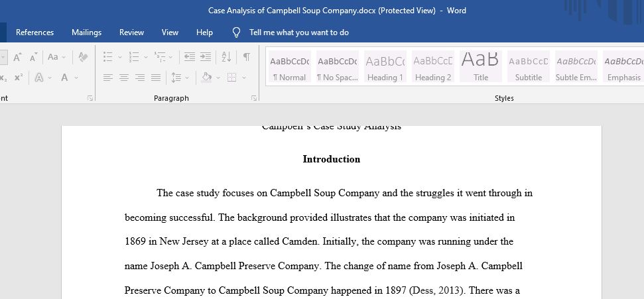Click the document title bar text
Image resolution: width=644 pixels, height=299 pixels.
click(337, 11)
